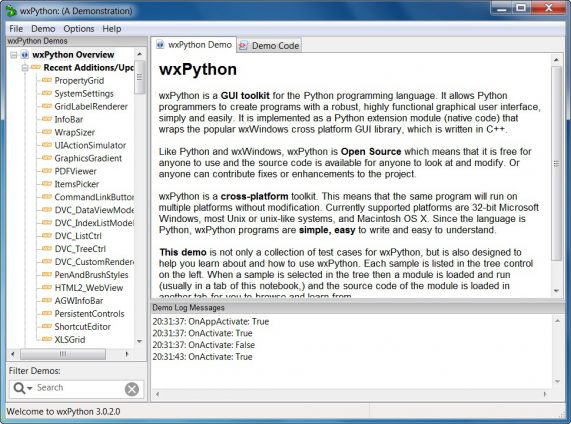This screenshot has height=424, width=571.
Task: Open the search options dropdown arrow
Action: 29,388
